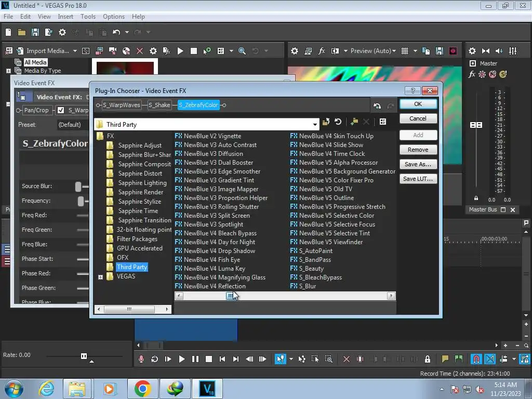Screen dimensions: 532x399
Task: Click Pan/Crop in Video Event FX chain
Action: (x=36, y=110)
